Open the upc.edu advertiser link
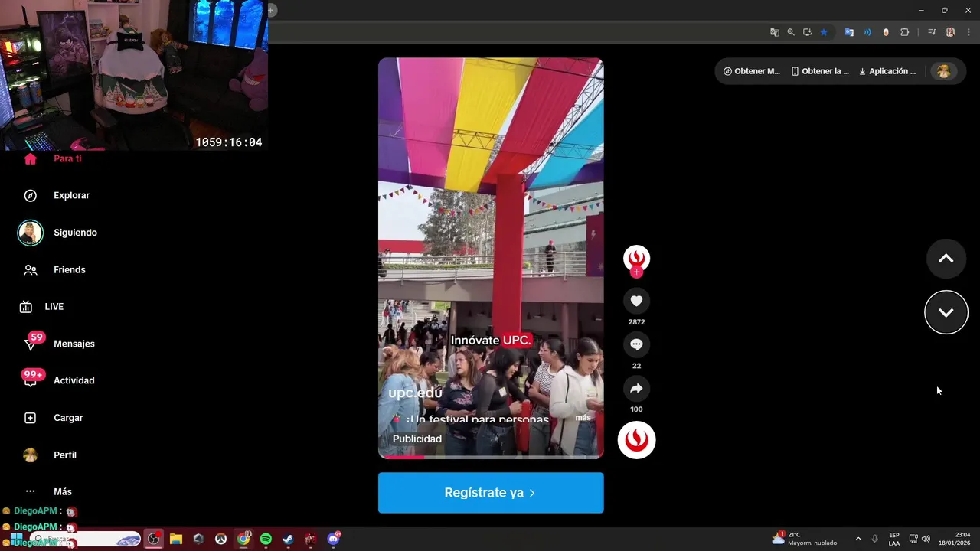The height and width of the screenshot is (551, 980). click(415, 393)
